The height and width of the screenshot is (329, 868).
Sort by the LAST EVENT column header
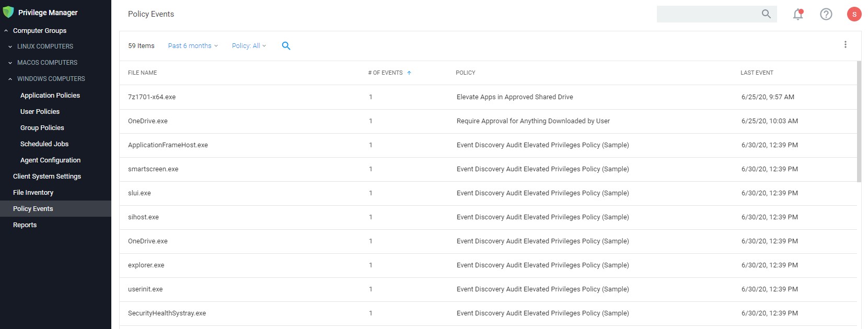click(x=757, y=73)
